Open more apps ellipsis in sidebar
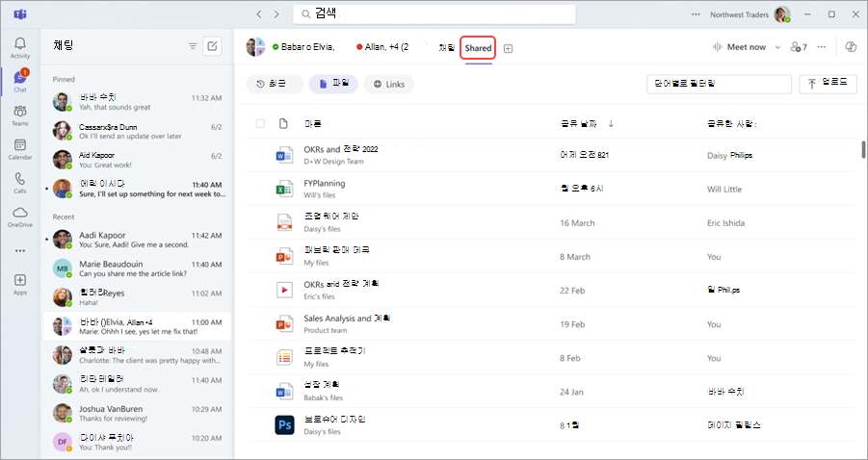The width and height of the screenshot is (868, 460). (x=20, y=250)
